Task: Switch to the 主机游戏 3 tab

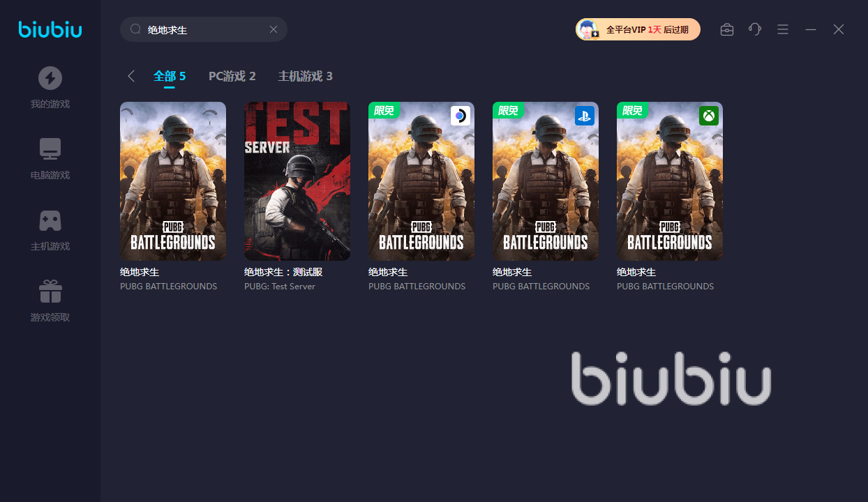Action: click(306, 76)
